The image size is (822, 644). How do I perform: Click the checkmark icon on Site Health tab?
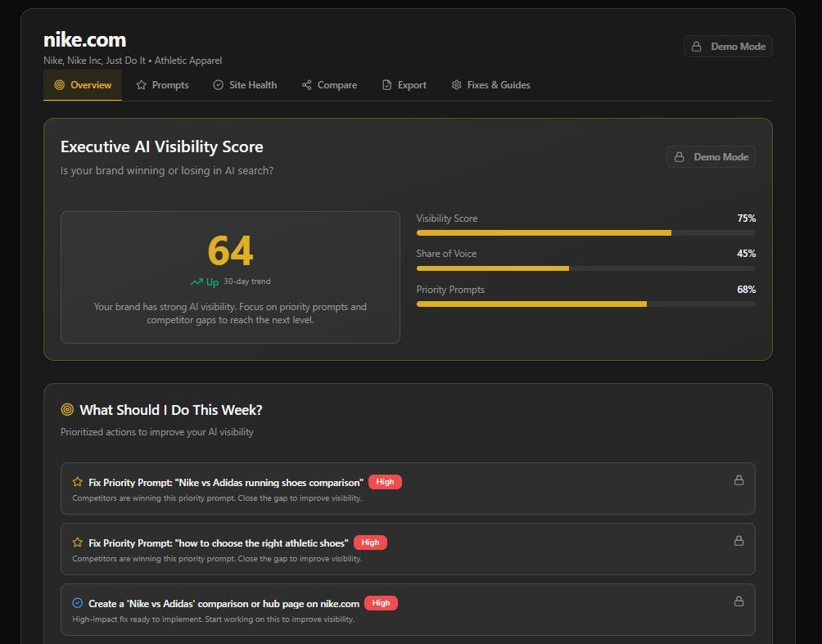(218, 85)
